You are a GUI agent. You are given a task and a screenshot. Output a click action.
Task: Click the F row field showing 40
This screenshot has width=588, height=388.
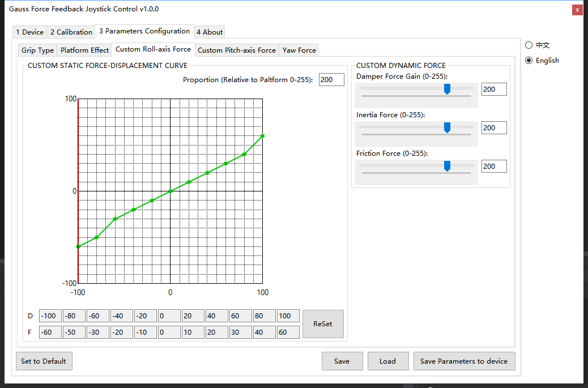tap(265, 332)
